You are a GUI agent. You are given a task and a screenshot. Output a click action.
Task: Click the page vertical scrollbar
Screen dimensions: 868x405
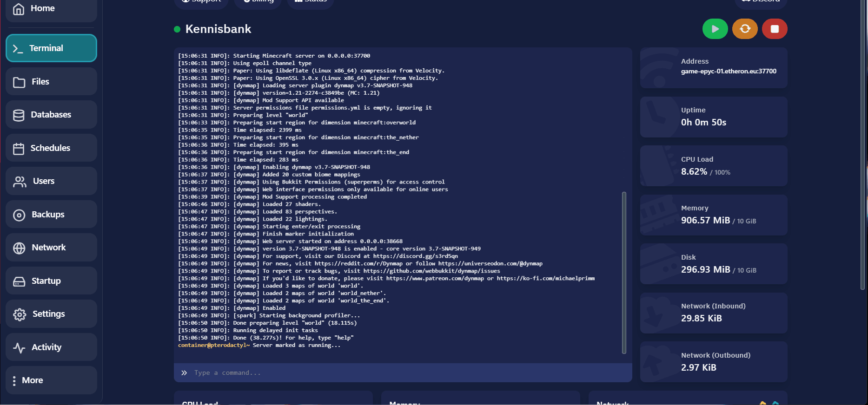[863, 149]
